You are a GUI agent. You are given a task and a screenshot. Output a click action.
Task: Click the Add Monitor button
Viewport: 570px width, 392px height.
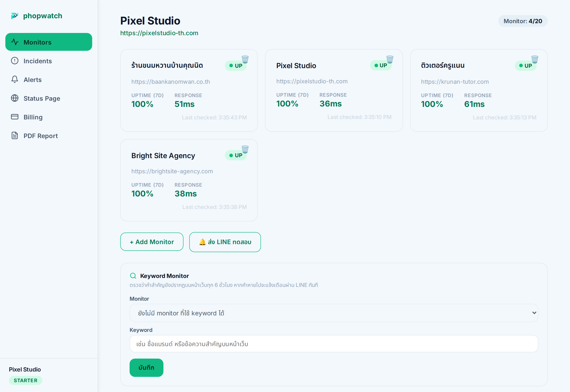click(x=152, y=242)
